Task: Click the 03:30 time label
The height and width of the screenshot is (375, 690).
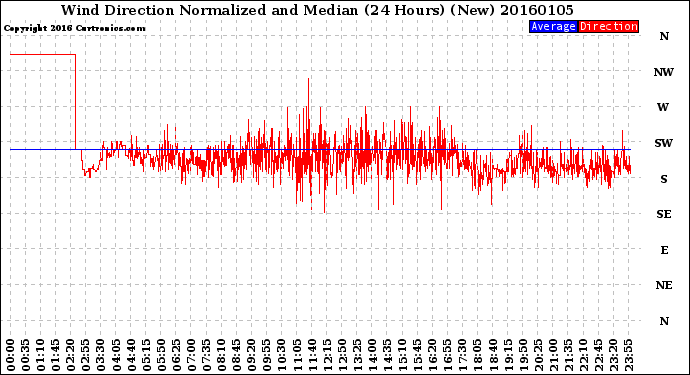Action: pyautogui.click(x=101, y=355)
